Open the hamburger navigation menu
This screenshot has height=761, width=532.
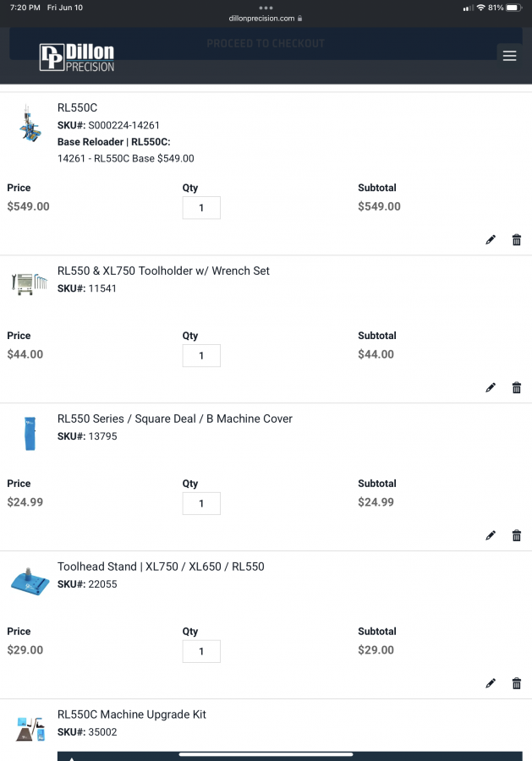click(x=509, y=56)
